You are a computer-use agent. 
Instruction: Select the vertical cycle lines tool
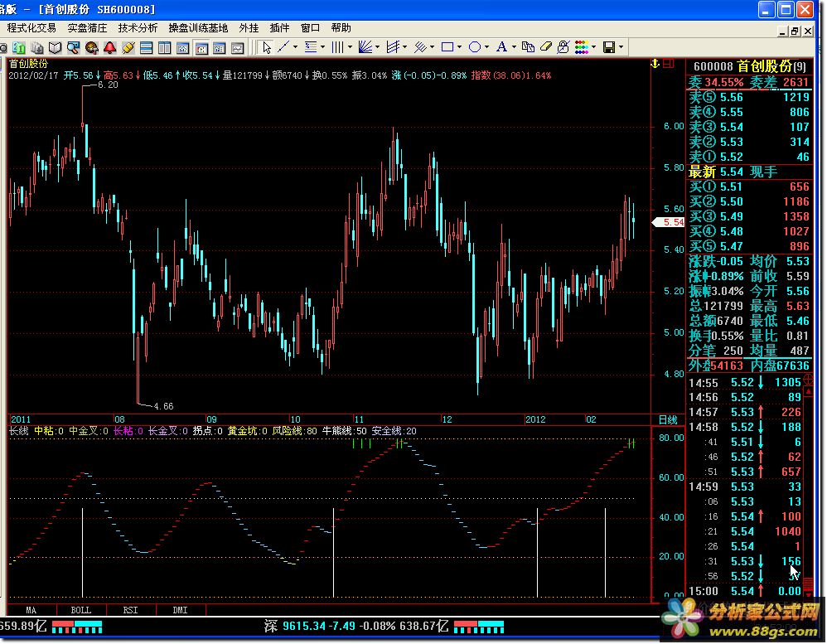pyautogui.click(x=338, y=47)
